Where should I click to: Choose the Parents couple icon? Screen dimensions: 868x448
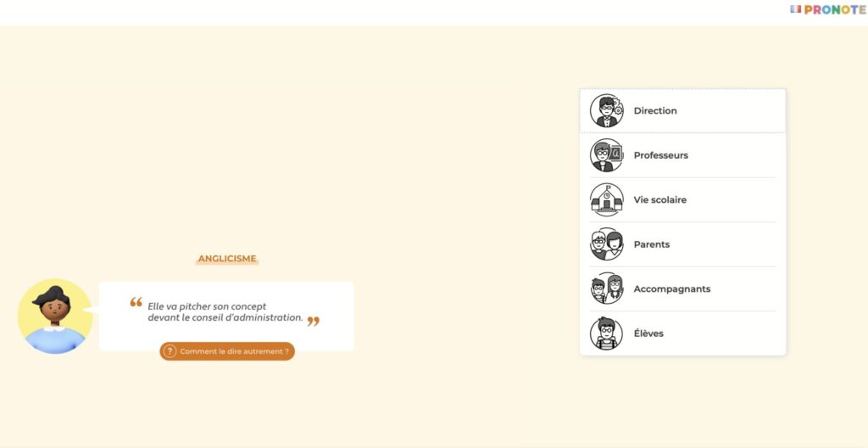pos(607,244)
